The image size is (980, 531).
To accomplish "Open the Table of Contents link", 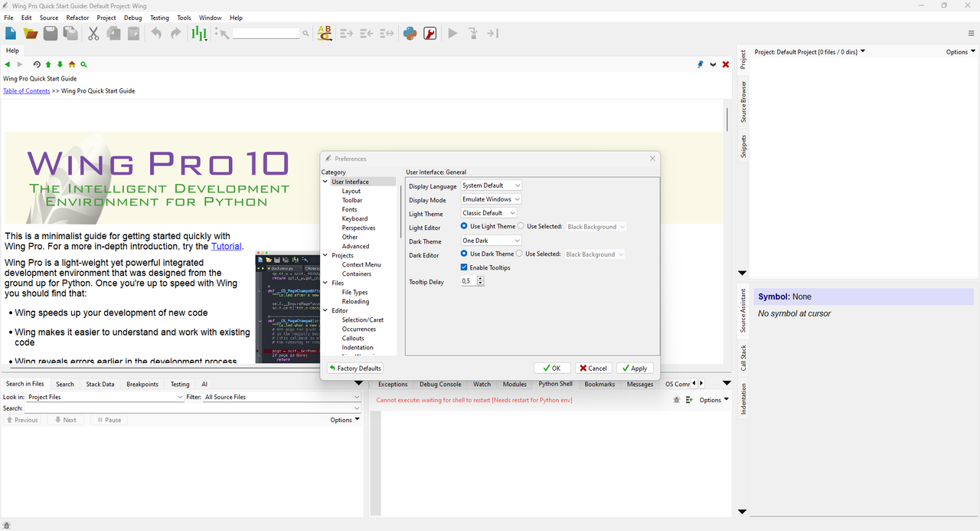I will pos(27,90).
